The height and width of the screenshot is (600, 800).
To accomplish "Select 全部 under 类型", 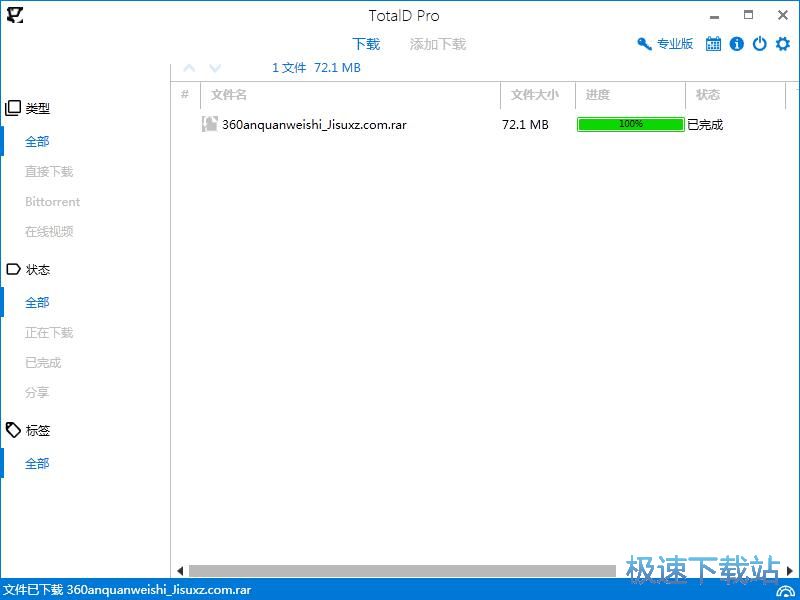I will tap(37, 141).
